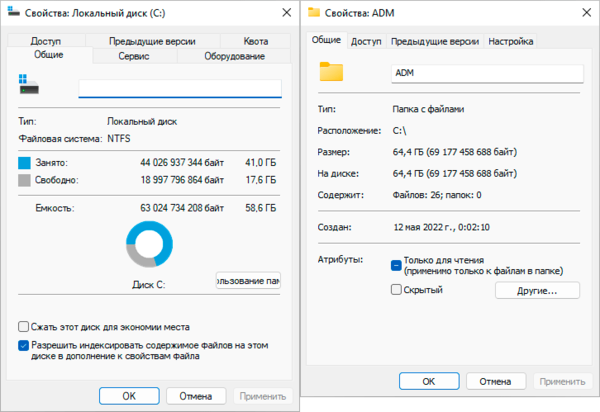The image size is (600, 412).
Task: Click OK in ADM properties window
Action: click(x=429, y=381)
